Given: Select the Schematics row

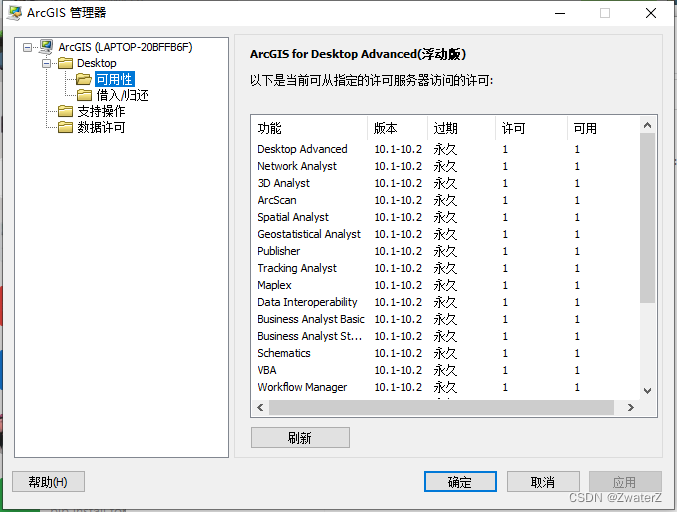Looking at the screenshot, I should click(x=445, y=353).
